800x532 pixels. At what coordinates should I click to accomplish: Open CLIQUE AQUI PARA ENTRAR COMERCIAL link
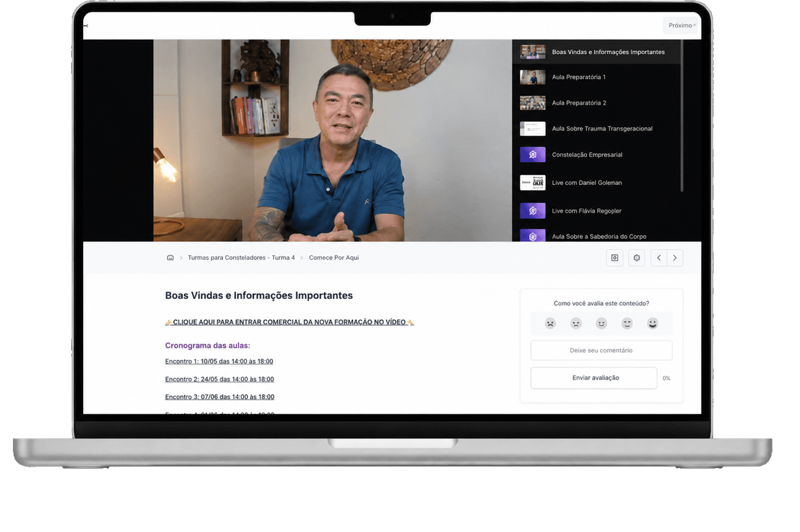click(x=289, y=322)
